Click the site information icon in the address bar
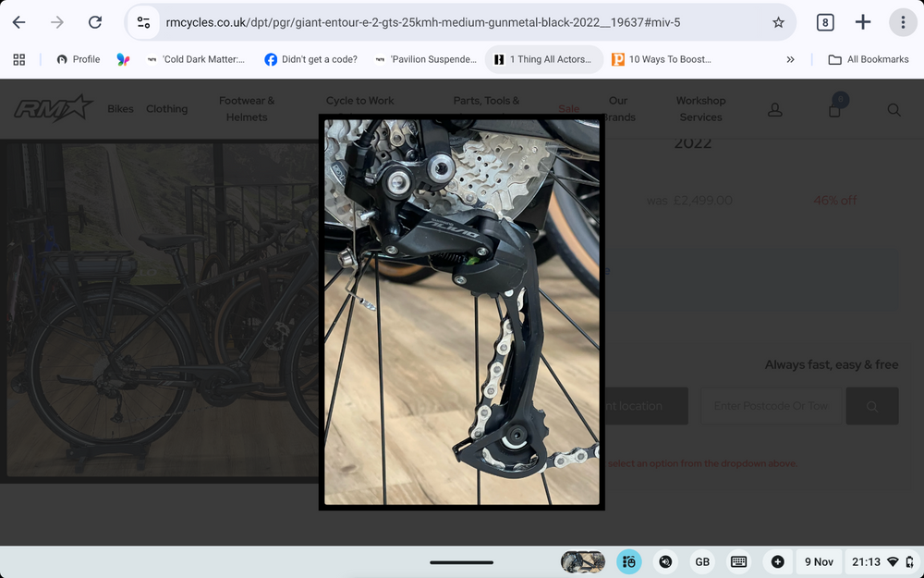The width and height of the screenshot is (924, 578). click(141, 22)
